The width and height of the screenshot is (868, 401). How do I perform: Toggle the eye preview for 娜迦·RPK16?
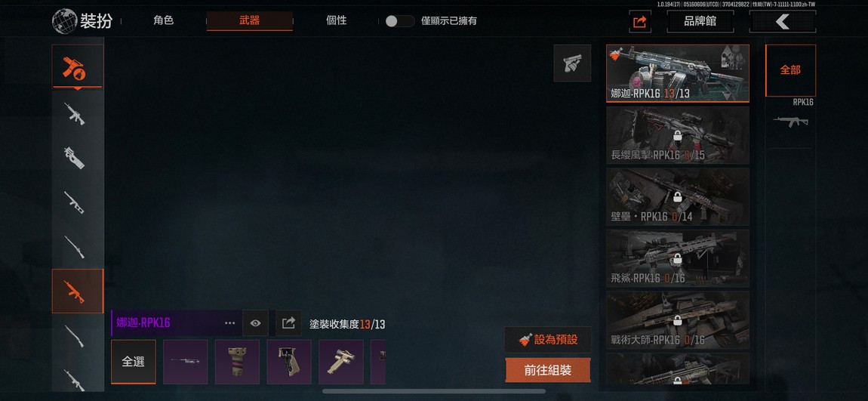click(255, 323)
